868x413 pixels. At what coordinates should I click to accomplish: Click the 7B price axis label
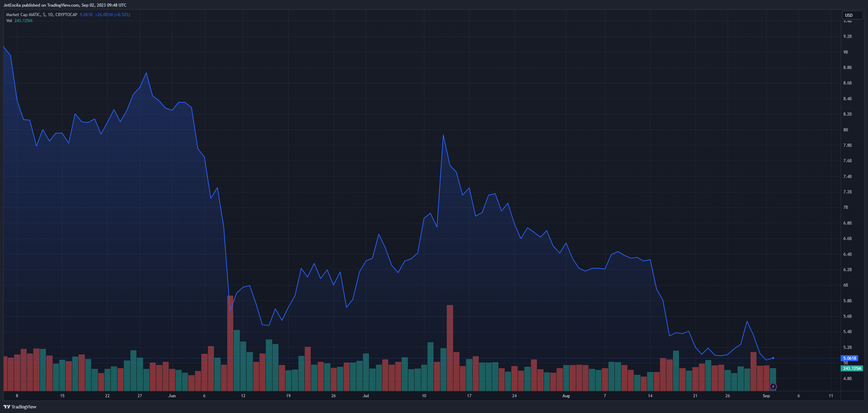point(846,207)
